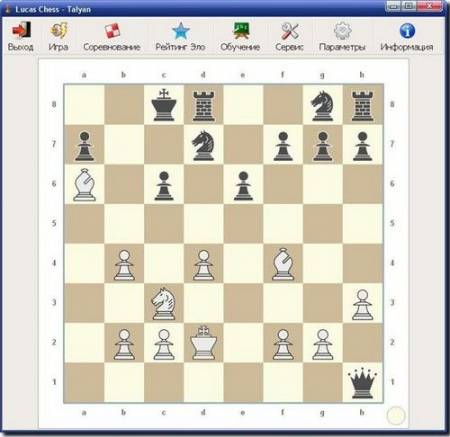Open the Параметры gear icon
Screen dimensions: 450x437
coord(342,31)
